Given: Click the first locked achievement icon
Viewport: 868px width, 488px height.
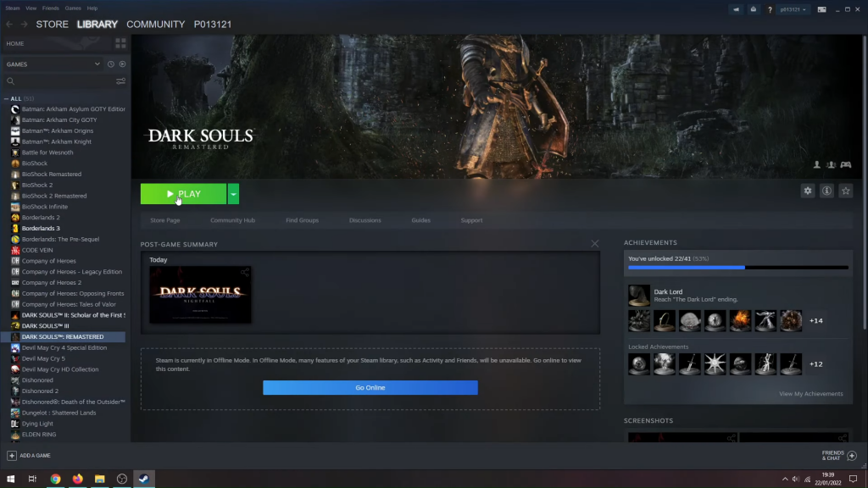Looking at the screenshot, I should tap(639, 364).
